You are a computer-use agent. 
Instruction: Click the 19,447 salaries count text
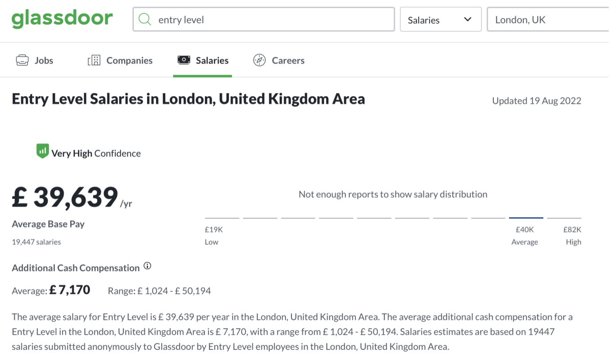(x=37, y=242)
